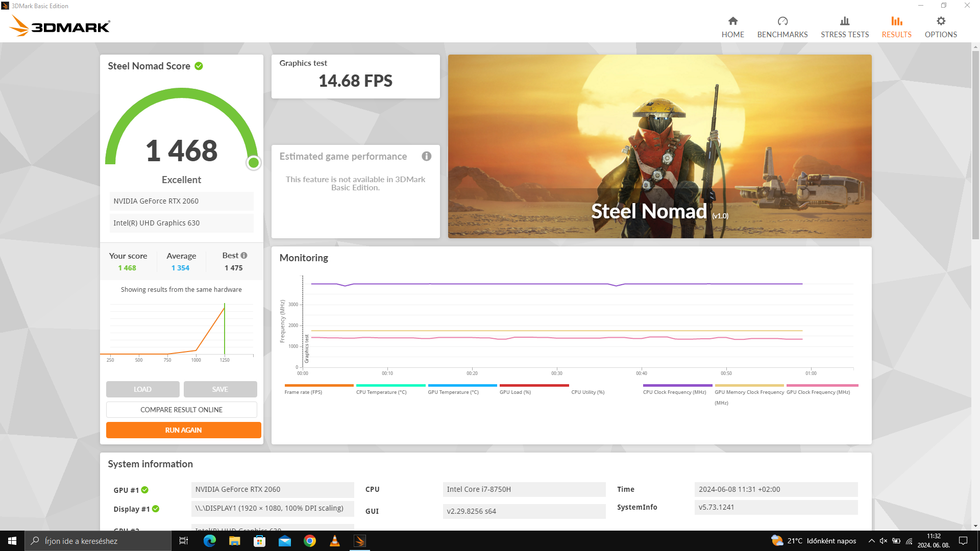Toggle CPU Temperature legend in monitoring chart
980x551 pixels.
click(381, 392)
